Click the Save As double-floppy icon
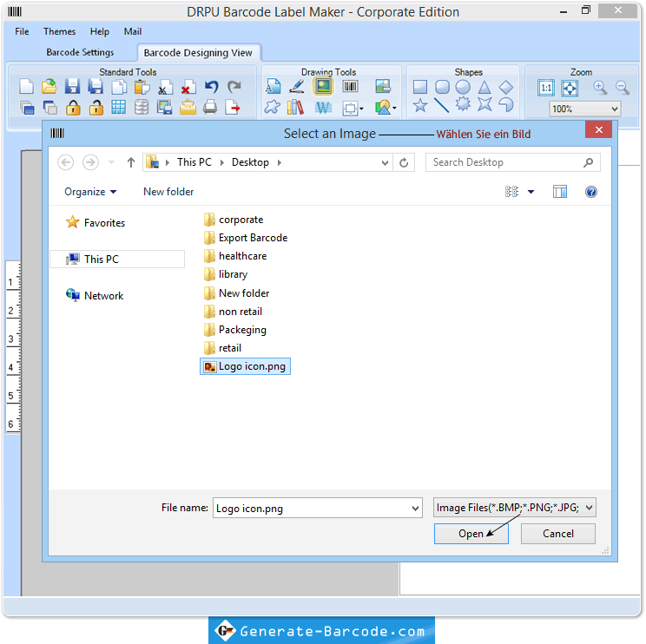The width and height of the screenshot is (646, 644). (x=96, y=87)
